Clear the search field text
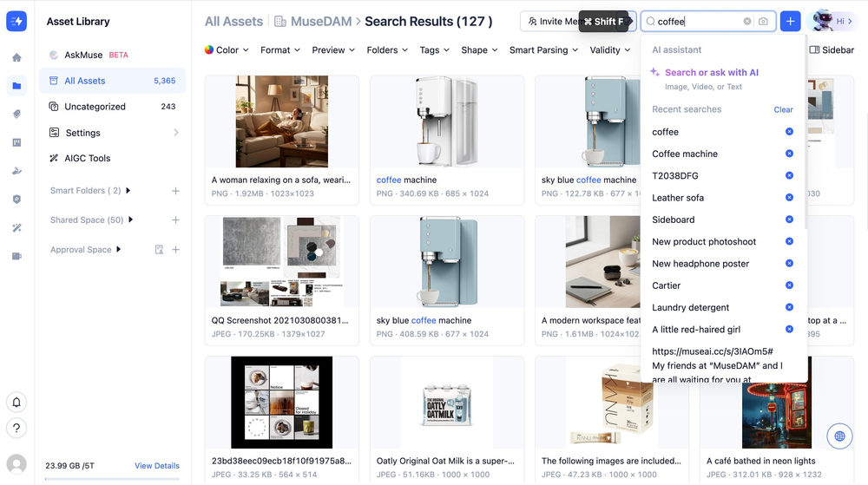This screenshot has height=485, width=868. pos(746,22)
